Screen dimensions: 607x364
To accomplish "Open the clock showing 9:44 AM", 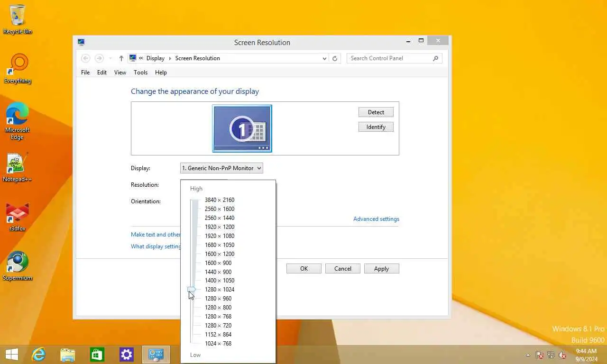I will coord(586,355).
